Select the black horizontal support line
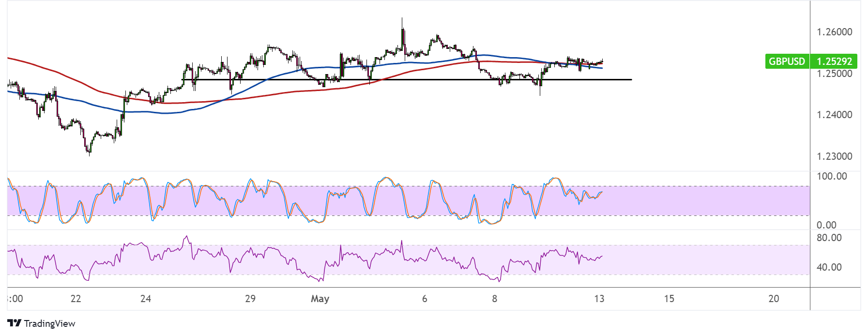The width and height of the screenshot is (868, 336). coord(407,79)
